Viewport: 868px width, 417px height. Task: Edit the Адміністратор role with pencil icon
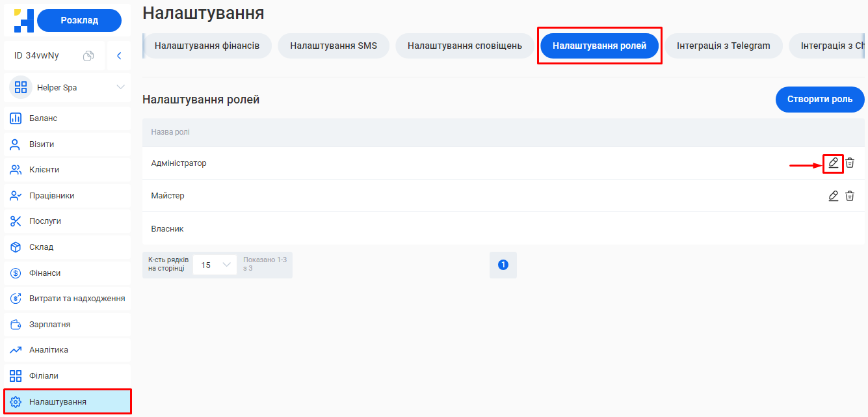[x=833, y=163]
